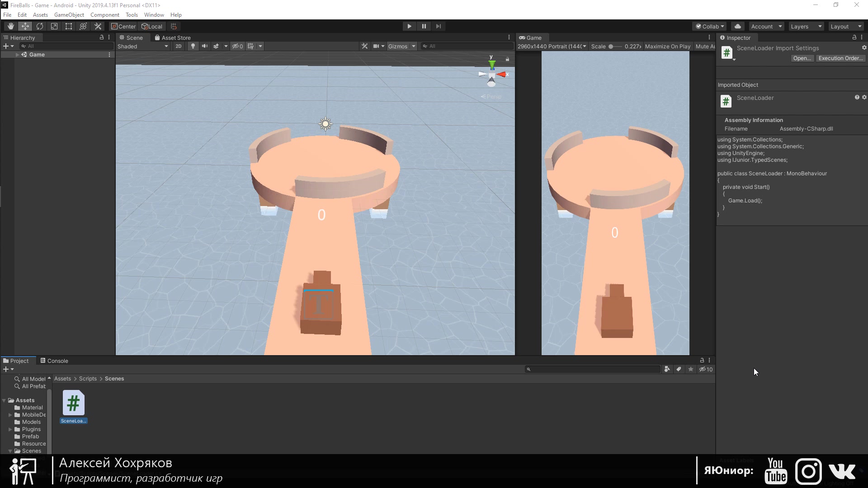The width and height of the screenshot is (868, 488).
Task: Open the Shaded rendering mode dropdown
Action: tap(142, 46)
